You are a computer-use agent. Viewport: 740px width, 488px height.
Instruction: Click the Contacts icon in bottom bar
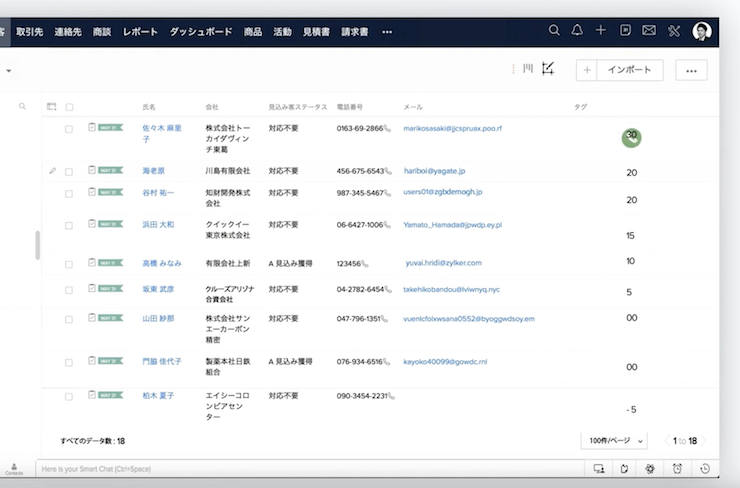coord(14,469)
